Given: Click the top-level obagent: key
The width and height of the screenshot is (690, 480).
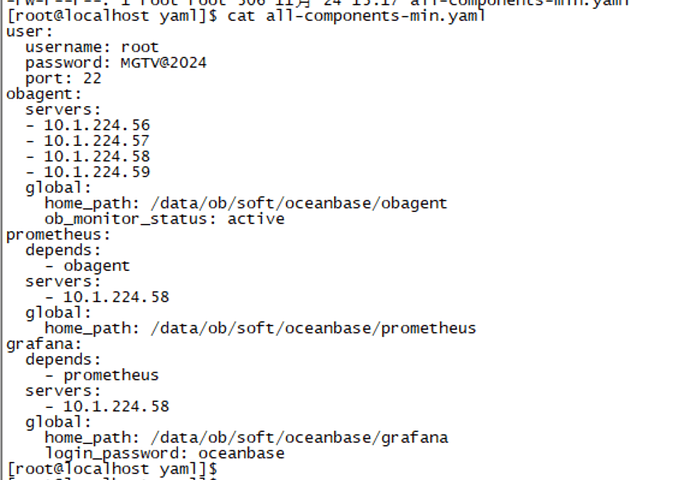Looking at the screenshot, I should 41,94.
